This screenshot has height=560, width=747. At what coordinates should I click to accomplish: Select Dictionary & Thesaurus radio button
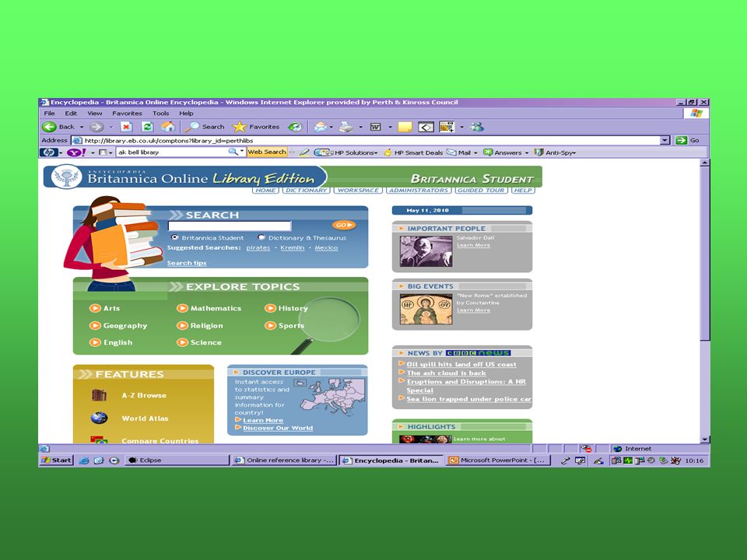point(261,237)
